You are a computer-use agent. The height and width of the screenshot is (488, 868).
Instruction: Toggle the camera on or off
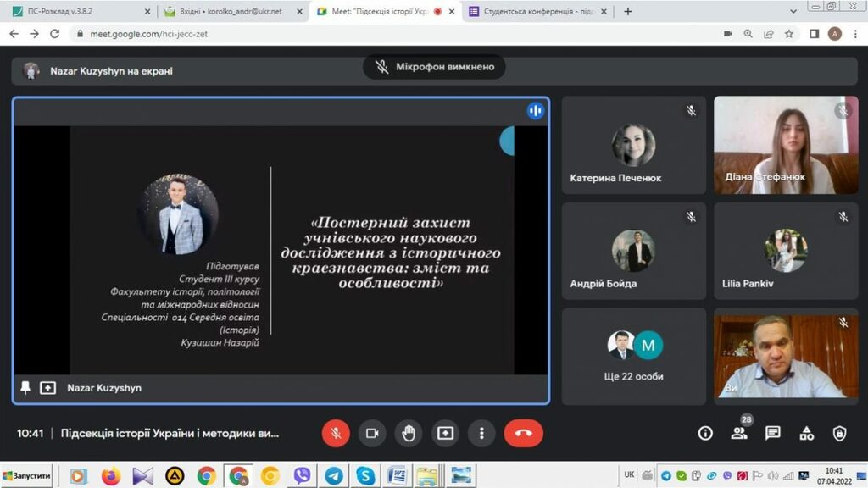372,433
